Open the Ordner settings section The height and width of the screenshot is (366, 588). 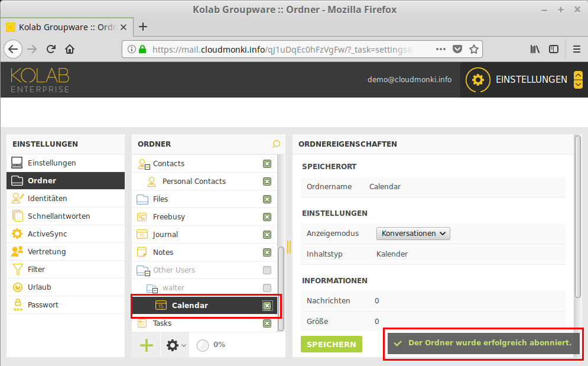[x=66, y=180]
